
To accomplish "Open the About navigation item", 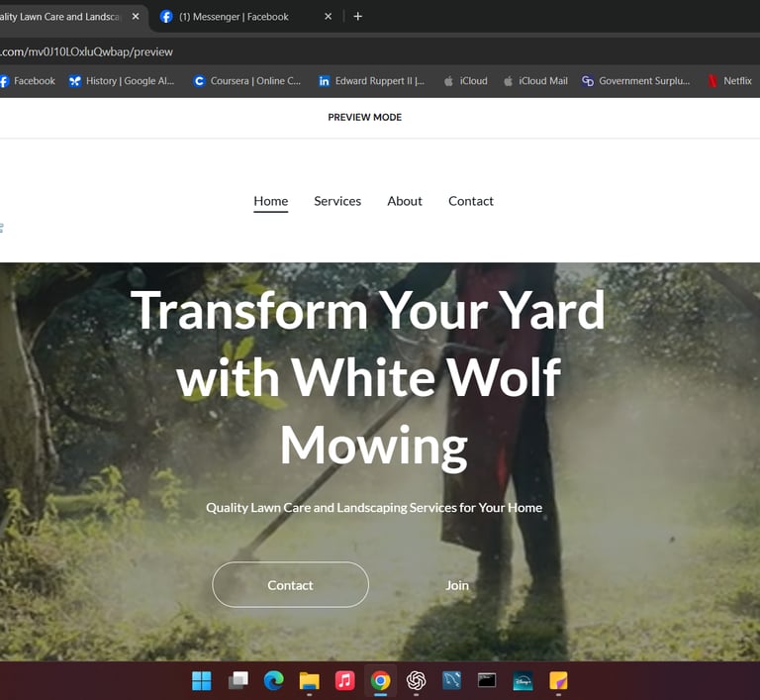I will pyautogui.click(x=405, y=201).
